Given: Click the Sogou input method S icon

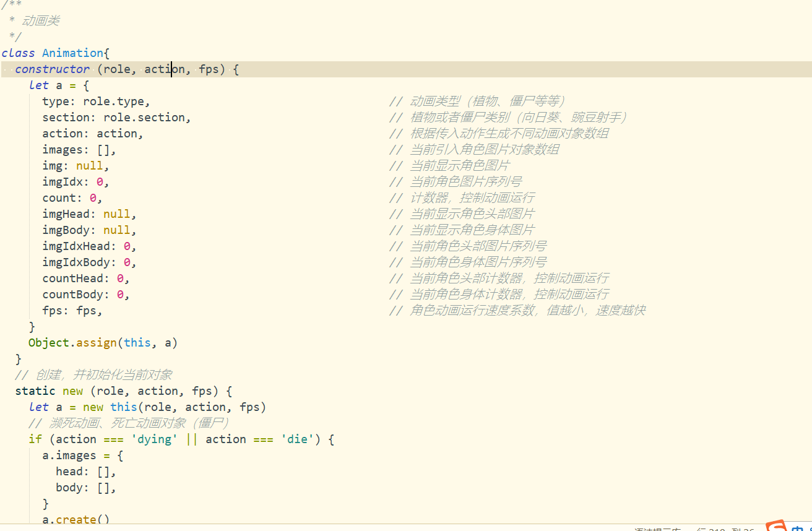Looking at the screenshot, I should point(777,526).
